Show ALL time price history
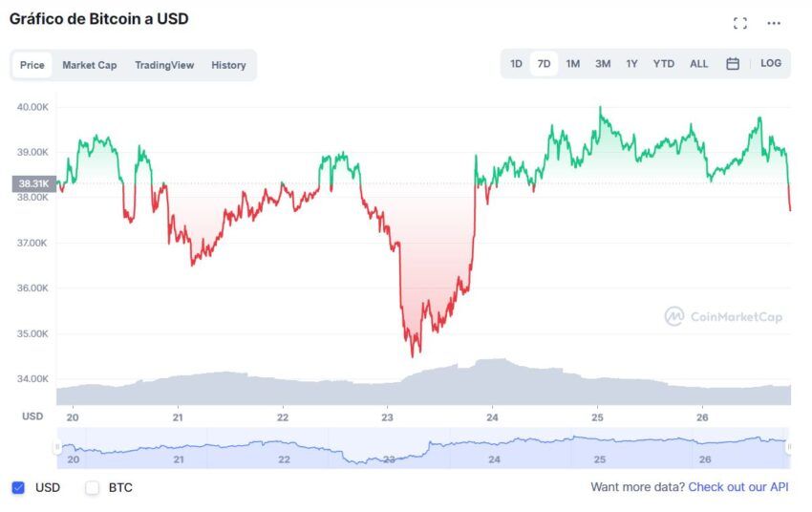 (x=698, y=64)
